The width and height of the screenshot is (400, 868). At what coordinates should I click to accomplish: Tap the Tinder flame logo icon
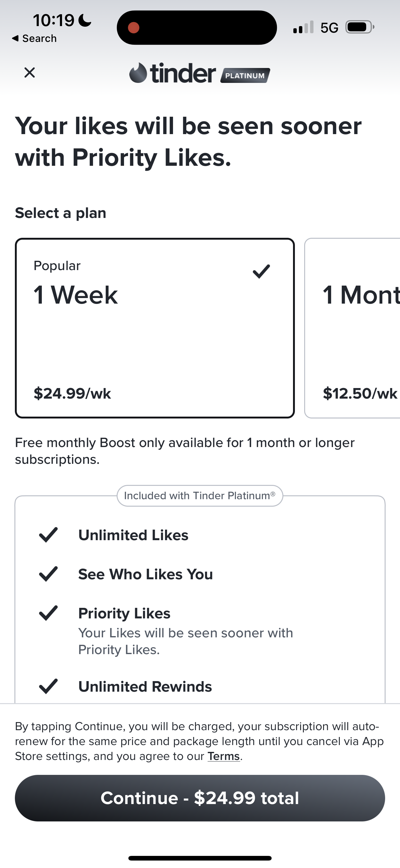(x=138, y=73)
